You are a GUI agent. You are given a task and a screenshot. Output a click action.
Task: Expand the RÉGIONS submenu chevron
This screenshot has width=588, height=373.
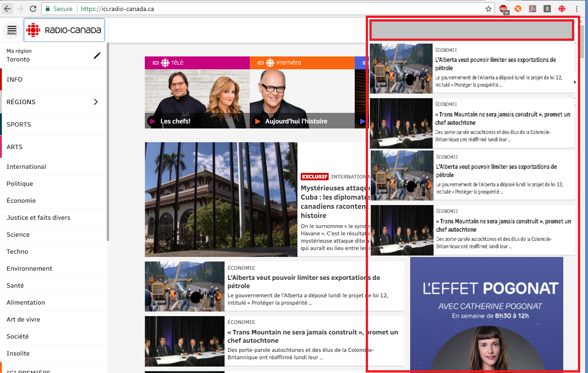96,102
